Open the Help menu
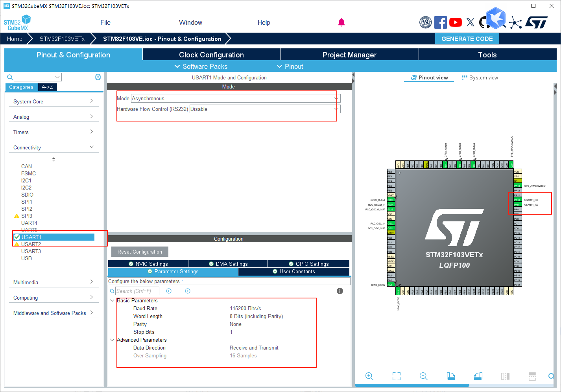 [x=264, y=22]
